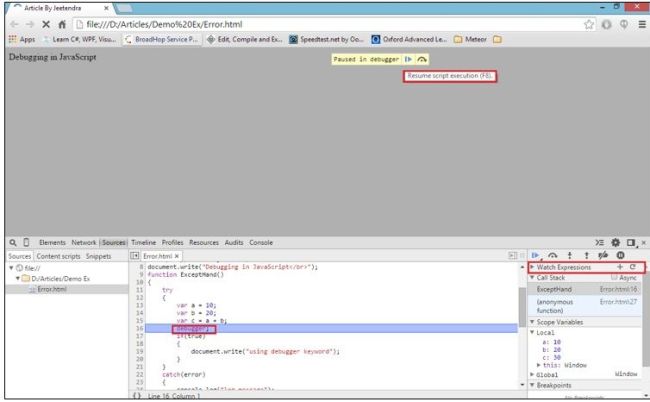This screenshot has width=650, height=402.
Task: Toggle device mode phone icon
Action: (26, 242)
